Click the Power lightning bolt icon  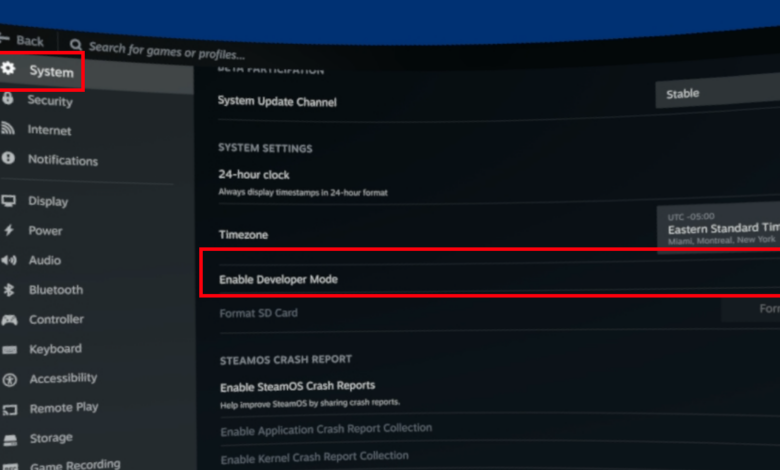(x=8, y=230)
